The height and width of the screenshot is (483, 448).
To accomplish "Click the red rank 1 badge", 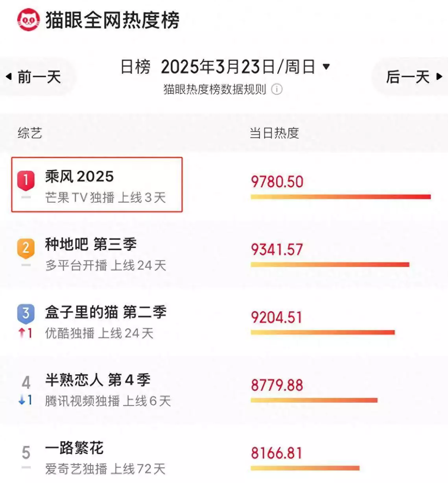I will tap(26, 180).
